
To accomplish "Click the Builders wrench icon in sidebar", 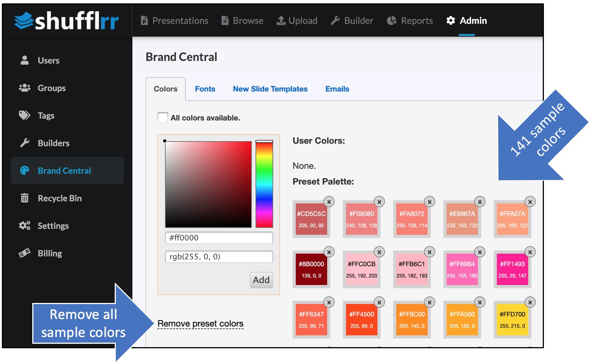I will click(x=25, y=143).
